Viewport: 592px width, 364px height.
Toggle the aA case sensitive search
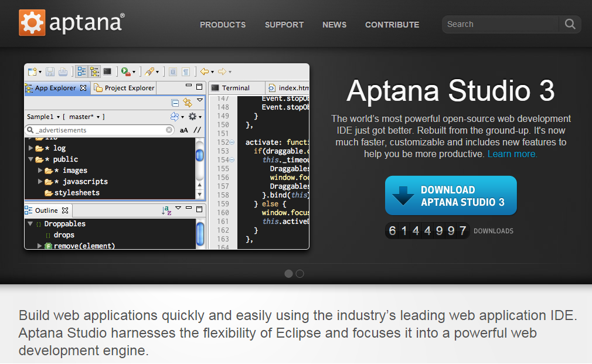pyautogui.click(x=184, y=130)
